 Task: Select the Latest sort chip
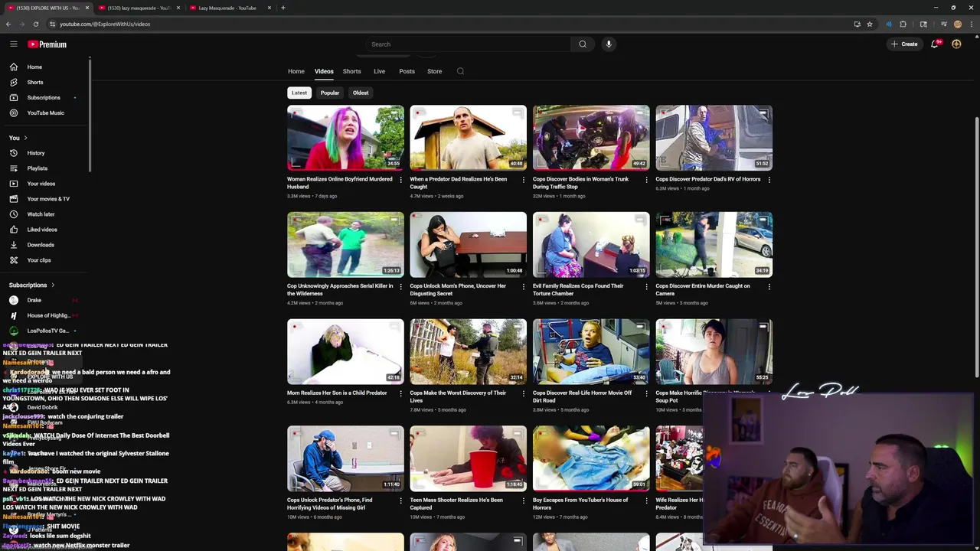pyautogui.click(x=299, y=93)
